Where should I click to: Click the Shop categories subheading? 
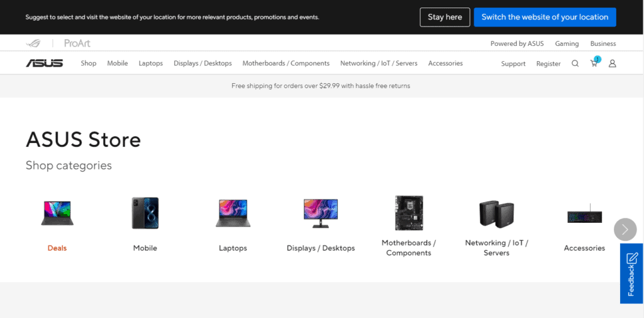(x=69, y=166)
